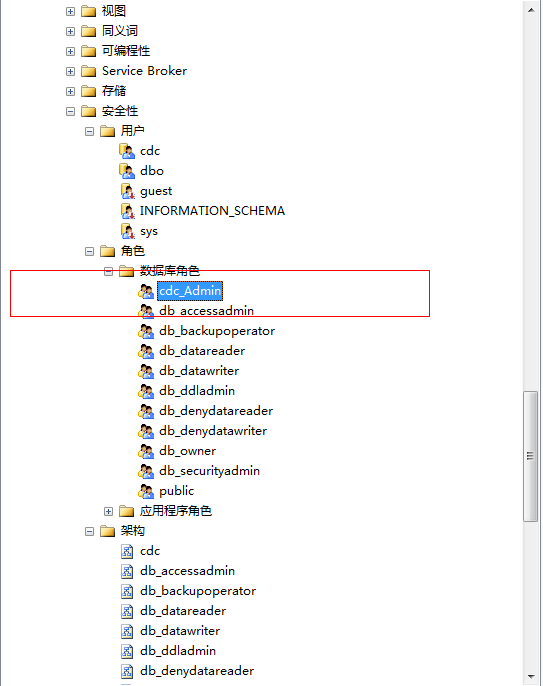Collapse the 角色 folder node
543x686 pixels.
(90, 252)
